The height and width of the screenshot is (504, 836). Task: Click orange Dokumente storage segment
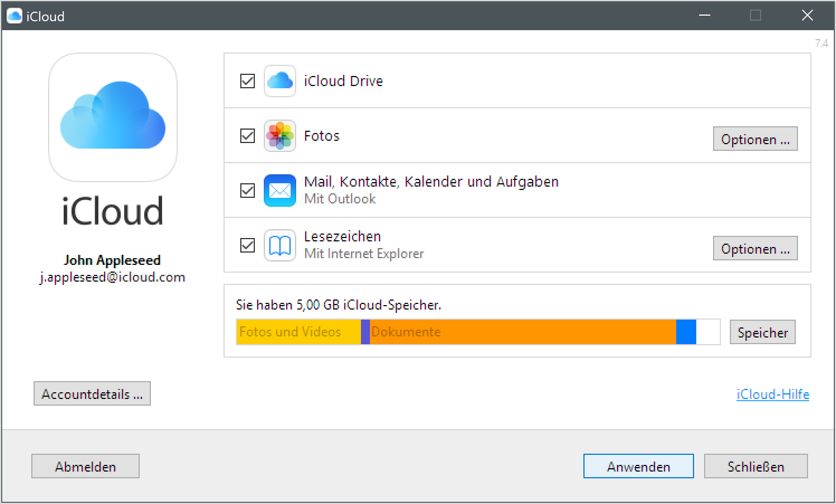tap(523, 332)
